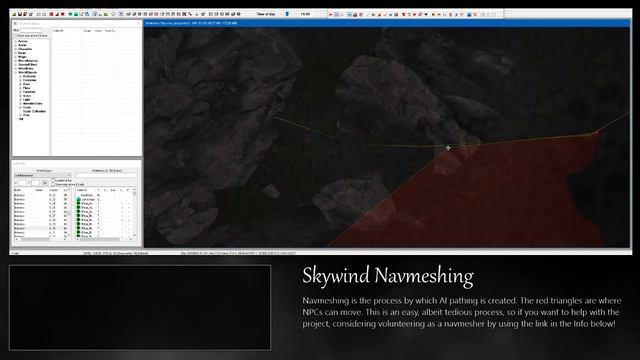Save the plugin using the floppy disk icon
The width and height of the screenshot is (640, 360).
point(20,14)
